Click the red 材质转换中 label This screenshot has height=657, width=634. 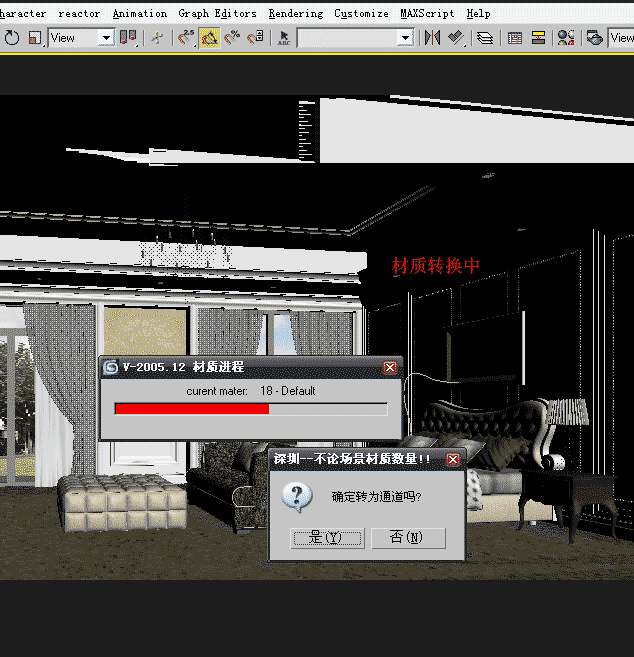coord(435,265)
